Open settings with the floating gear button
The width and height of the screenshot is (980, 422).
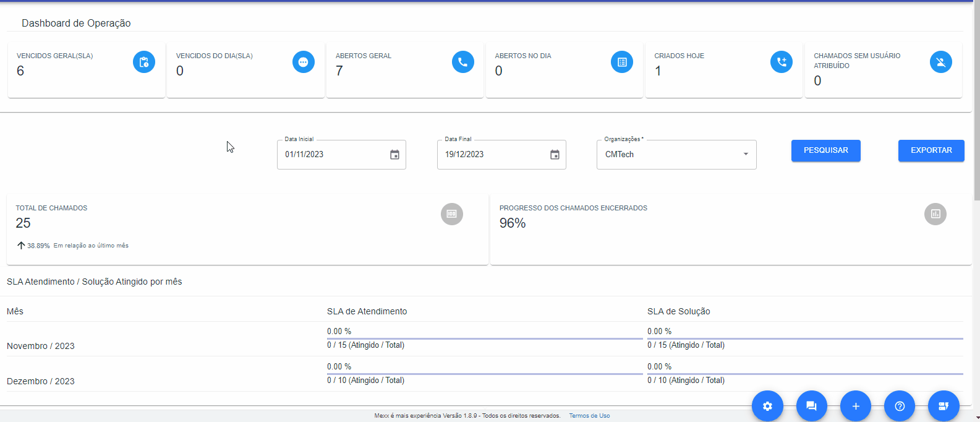pyautogui.click(x=767, y=406)
